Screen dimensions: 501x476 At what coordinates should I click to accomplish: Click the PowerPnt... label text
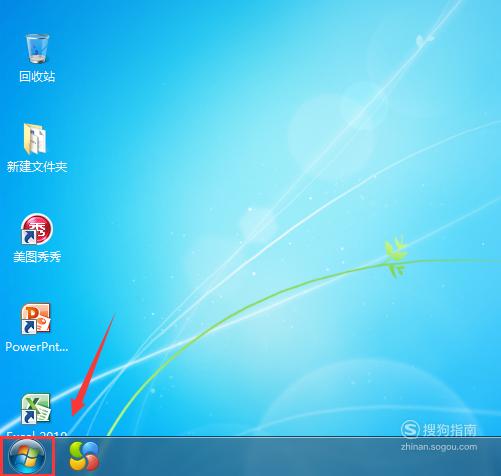tap(37, 347)
